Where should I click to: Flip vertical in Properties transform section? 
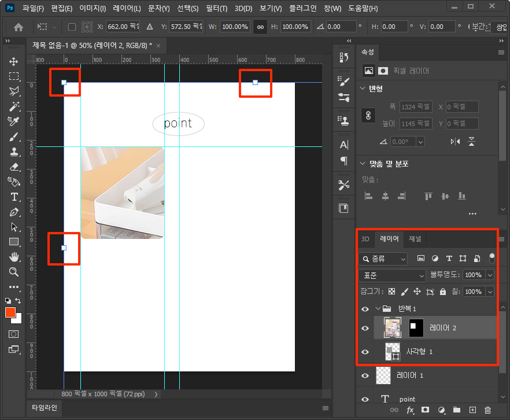point(471,142)
